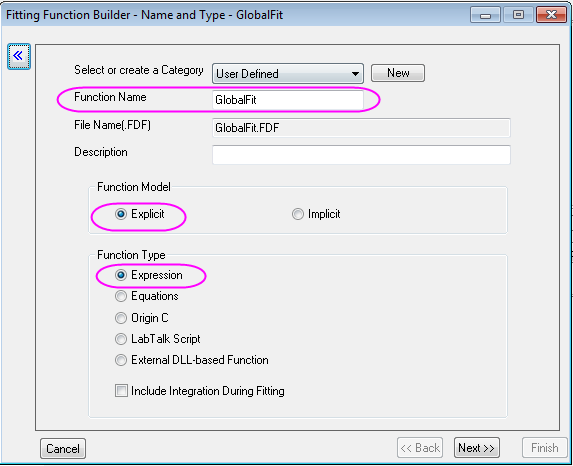
Task: Enable Include Integration During Fitting
Action: (200, 391)
